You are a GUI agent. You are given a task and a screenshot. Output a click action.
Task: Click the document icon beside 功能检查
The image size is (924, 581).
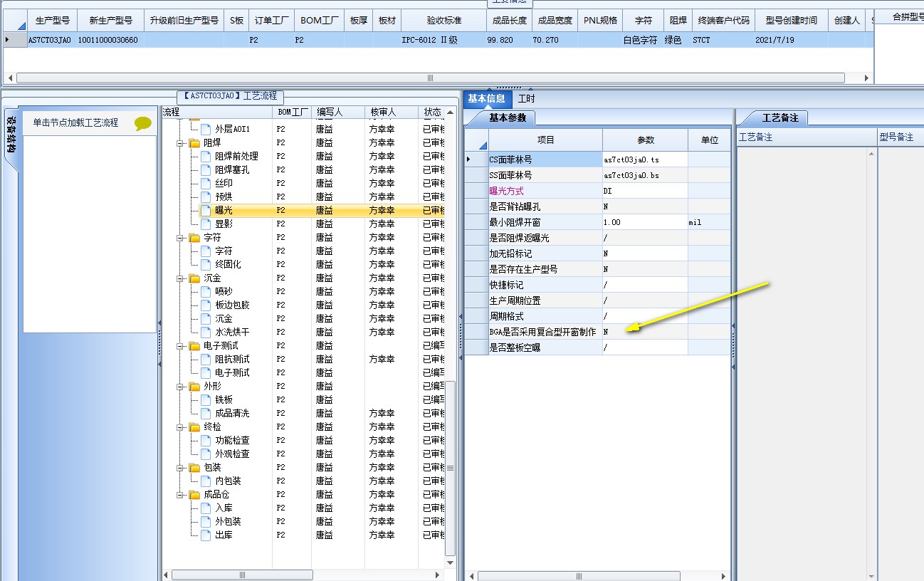[206, 441]
